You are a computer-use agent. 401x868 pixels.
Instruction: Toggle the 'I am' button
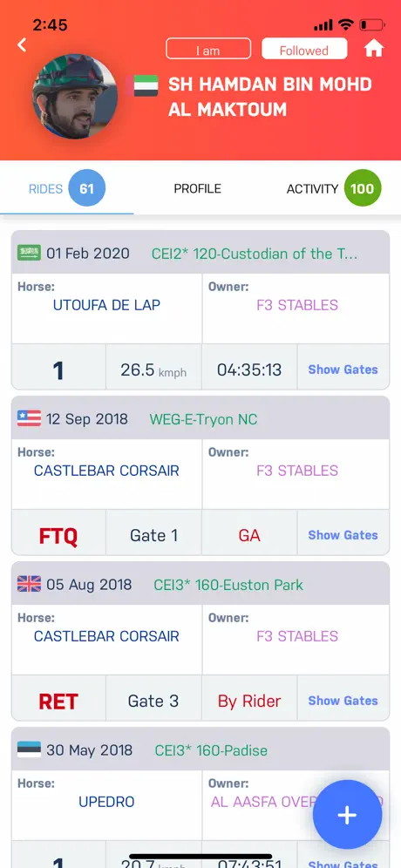coord(208,49)
